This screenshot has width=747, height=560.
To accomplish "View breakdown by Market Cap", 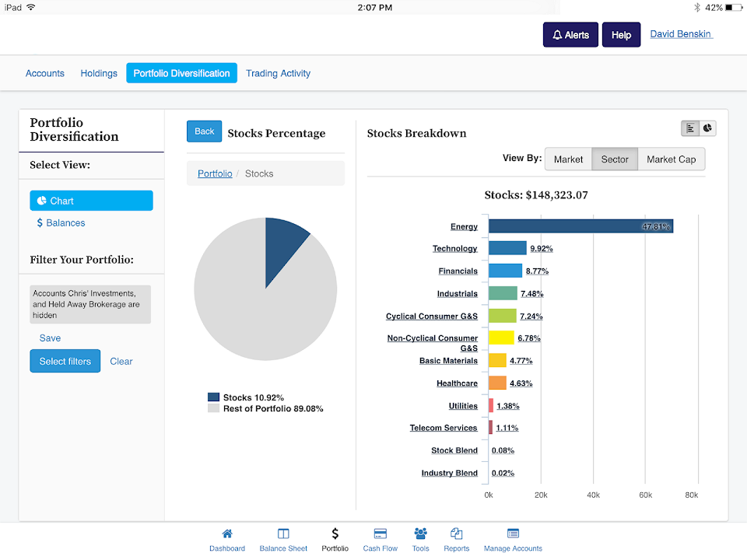I will tap(672, 159).
